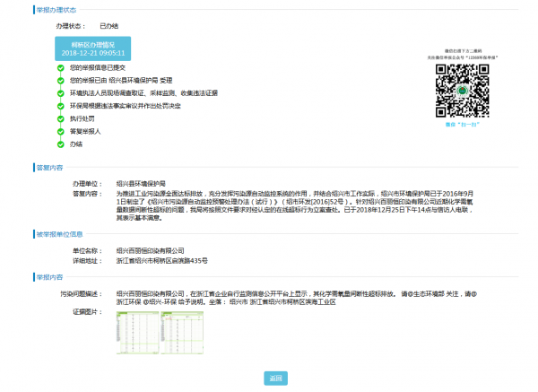Click check icon beside 环保局根据违法事实审议
Screen dimensions: 538x392
tap(60, 105)
